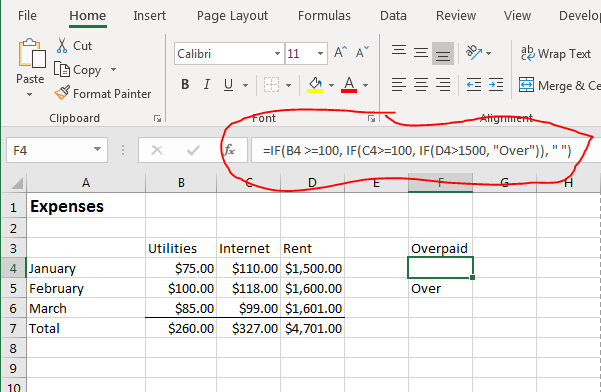
Task: Select the column A header
Action: pos(86,183)
